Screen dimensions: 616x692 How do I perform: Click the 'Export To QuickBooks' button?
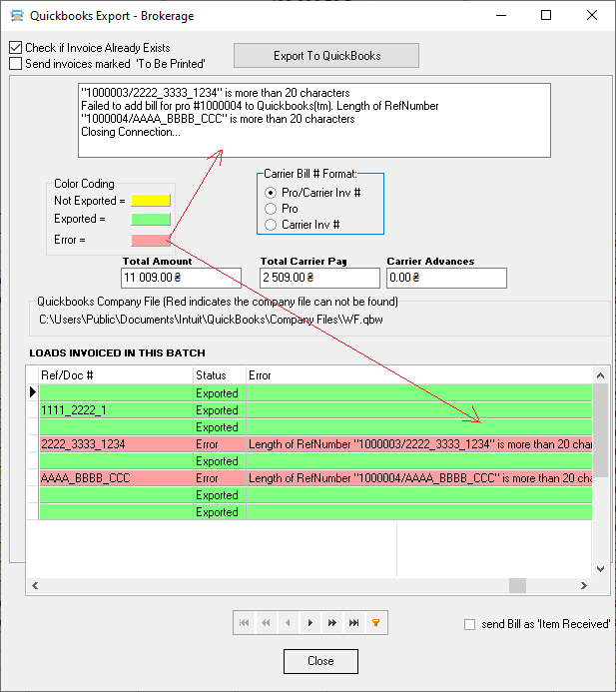click(326, 56)
